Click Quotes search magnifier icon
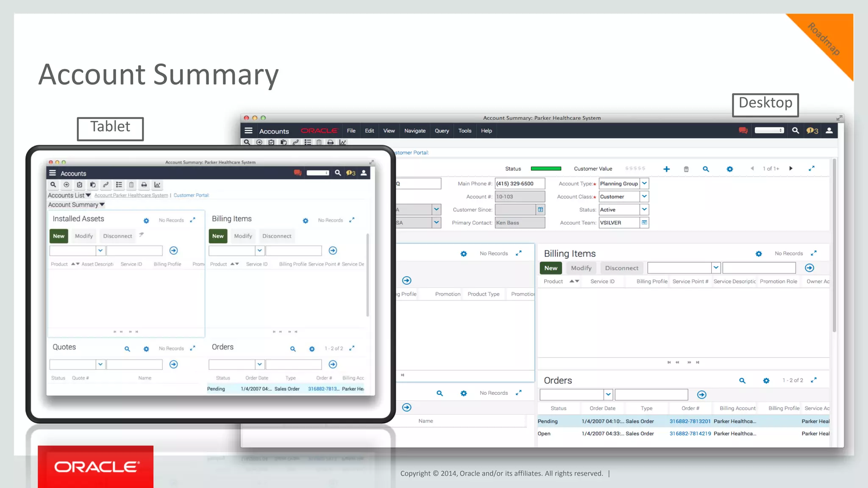 coord(127,349)
